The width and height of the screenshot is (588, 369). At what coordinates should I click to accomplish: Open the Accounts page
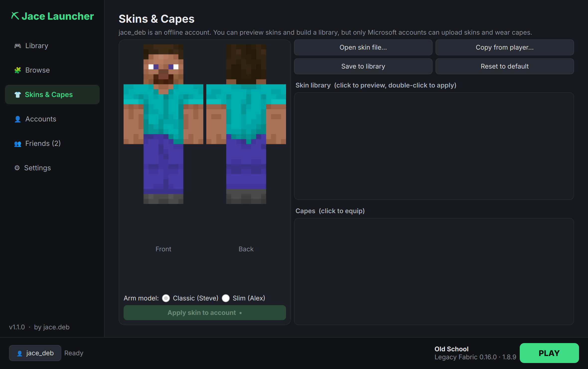(x=52, y=119)
